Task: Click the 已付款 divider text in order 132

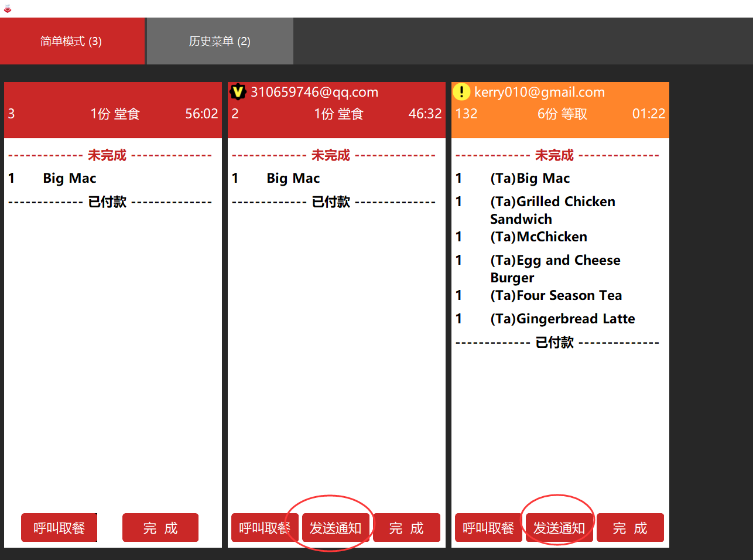Action: pos(555,342)
